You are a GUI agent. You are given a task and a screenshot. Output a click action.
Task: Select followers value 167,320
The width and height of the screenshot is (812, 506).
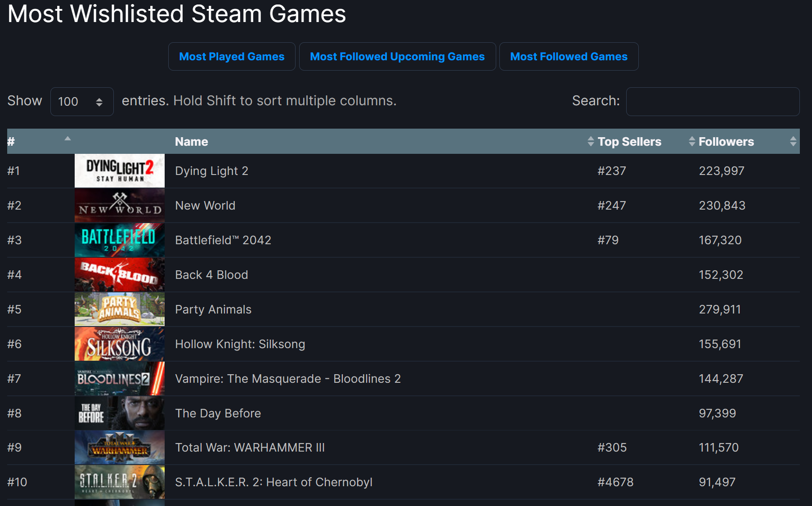pyautogui.click(x=720, y=240)
